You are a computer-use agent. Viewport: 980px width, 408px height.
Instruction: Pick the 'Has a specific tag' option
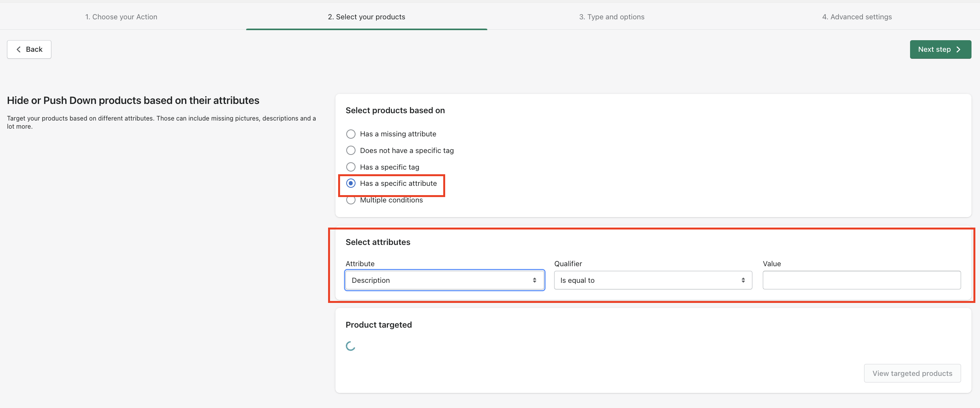351,167
